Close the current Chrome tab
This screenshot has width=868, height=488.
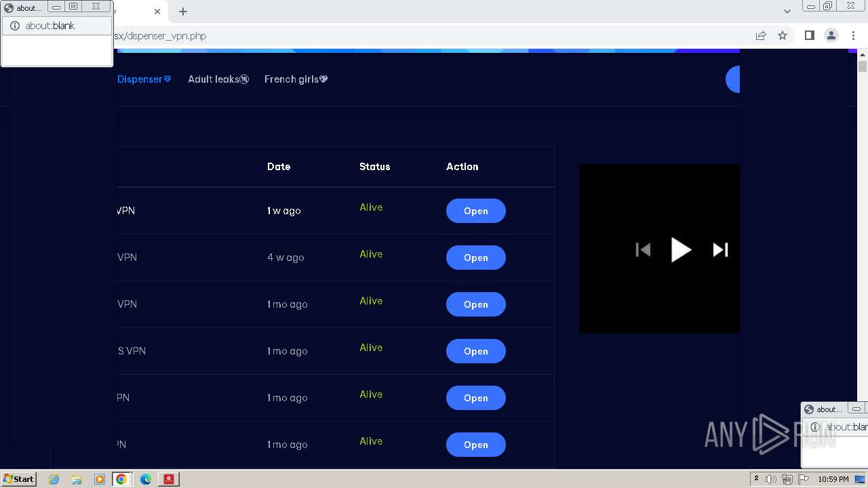click(x=157, y=12)
